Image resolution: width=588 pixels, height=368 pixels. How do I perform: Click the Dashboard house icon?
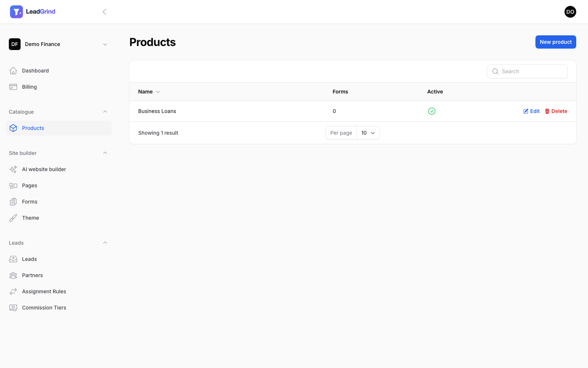pos(13,71)
